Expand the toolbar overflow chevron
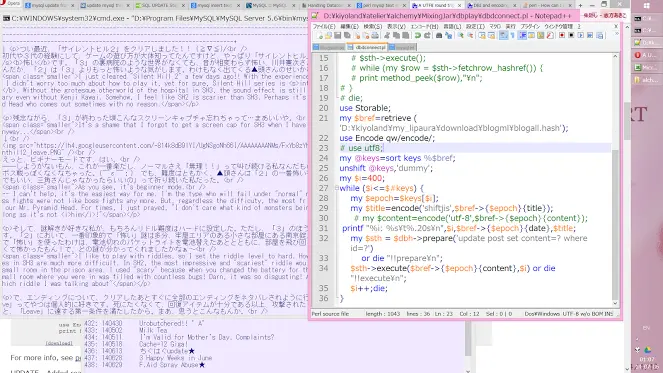Screen dimensions: 663x373 [x=616, y=34]
